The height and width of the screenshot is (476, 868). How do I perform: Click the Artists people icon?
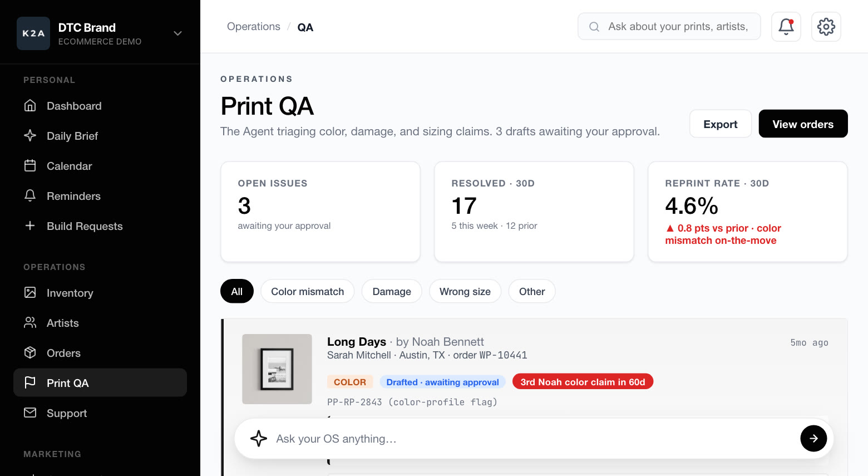30,323
